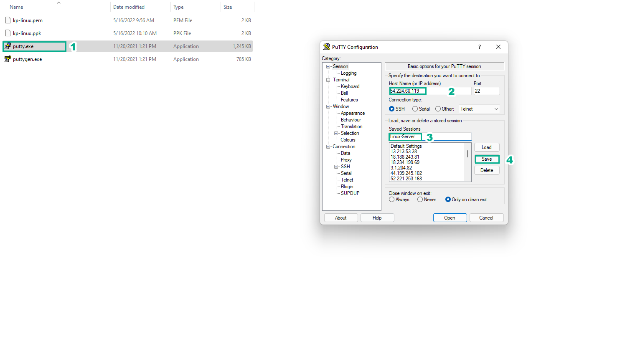
Task: Open the Colours category
Action: (x=348, y=140)
